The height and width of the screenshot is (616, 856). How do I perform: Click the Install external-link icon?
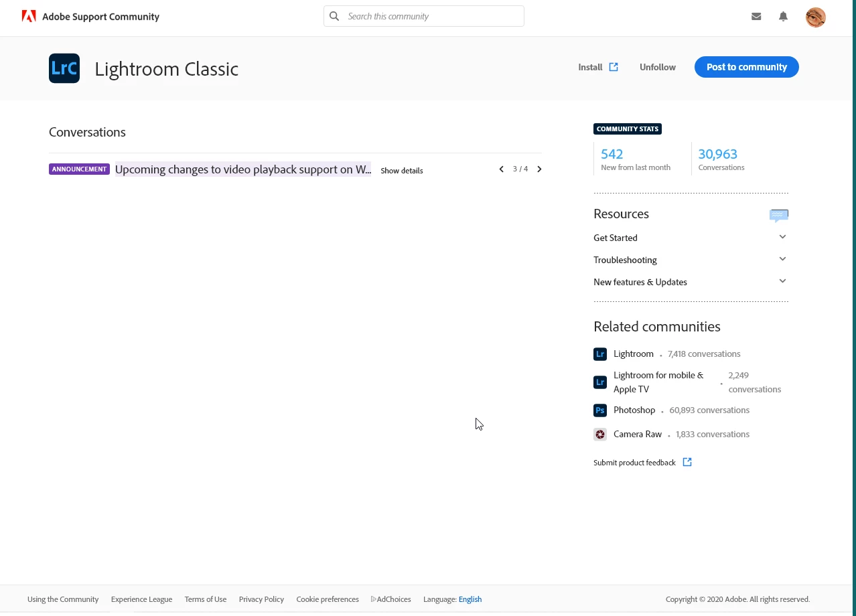click(614, 67)
